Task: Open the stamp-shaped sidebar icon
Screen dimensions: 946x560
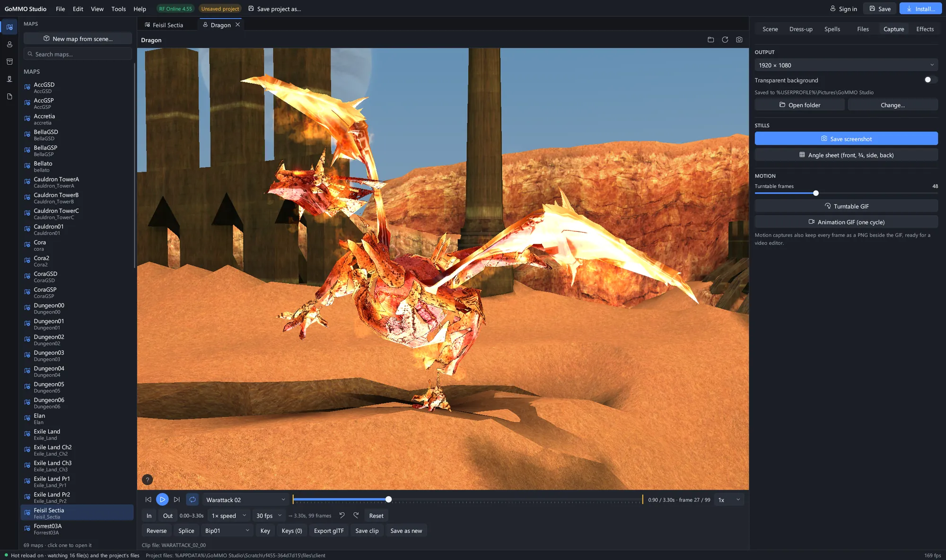Action: coord(9,79)
